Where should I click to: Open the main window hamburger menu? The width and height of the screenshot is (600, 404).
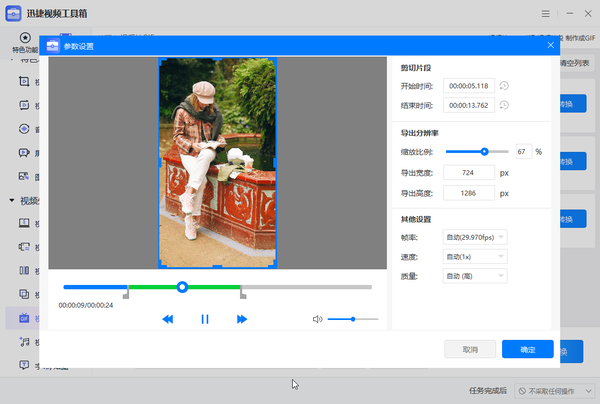[x=546, y=14]
